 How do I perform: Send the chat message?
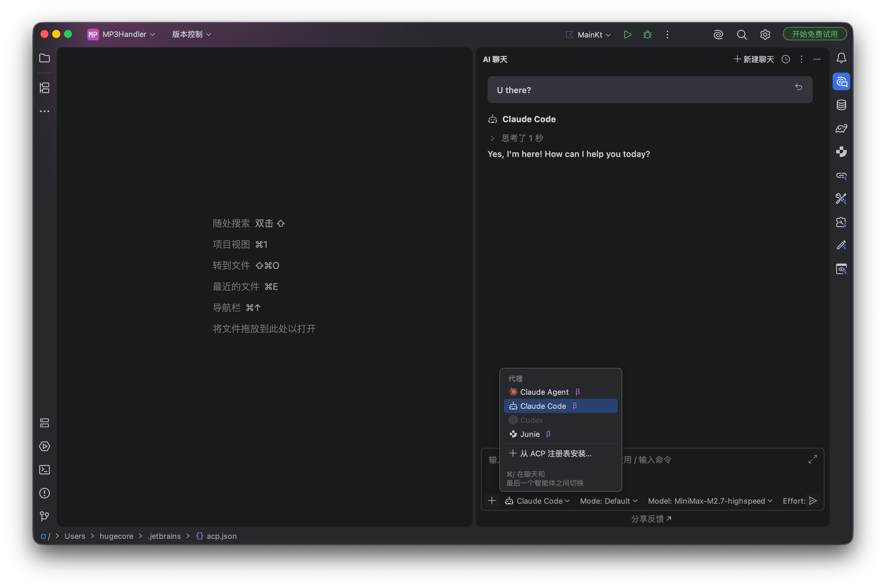pyautogui.click(x=812, y=501)
